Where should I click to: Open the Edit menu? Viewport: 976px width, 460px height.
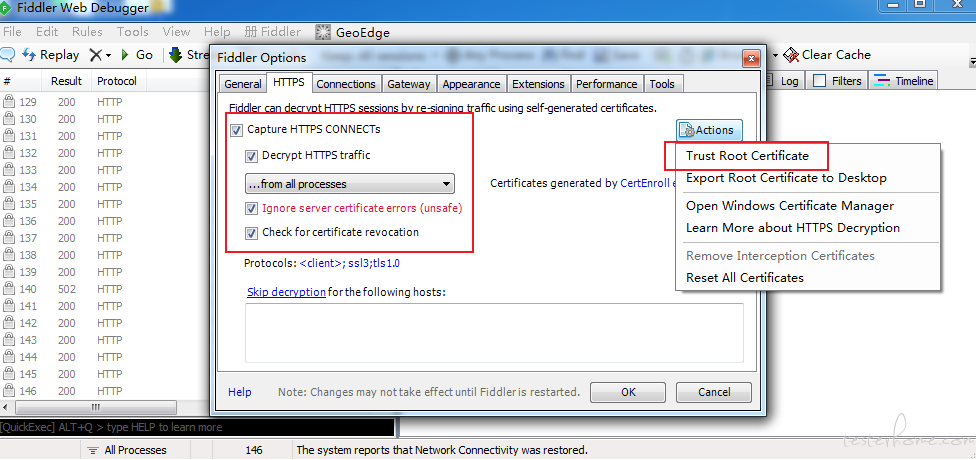[47, 32]
